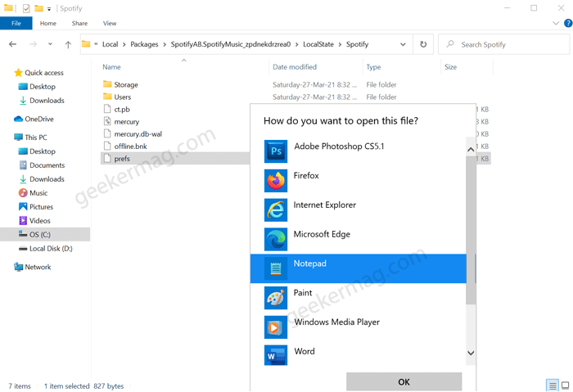Click SpotifyAB.SpotifyMusic breadcrumb segment
Image resolution: width=573 pixels, height=392 pixels.
point(231,44)
